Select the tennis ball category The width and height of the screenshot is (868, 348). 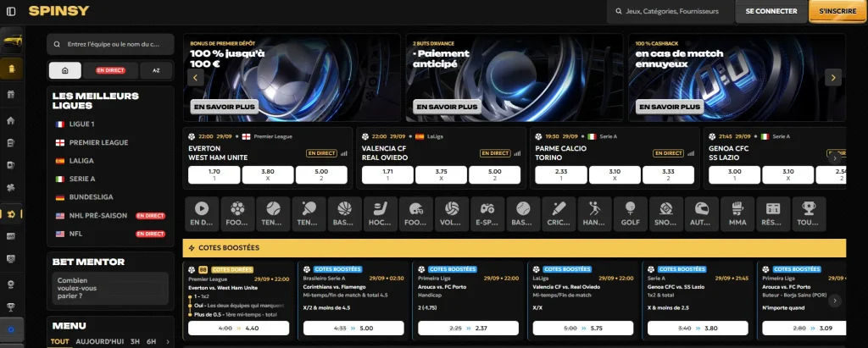[273, 213]
